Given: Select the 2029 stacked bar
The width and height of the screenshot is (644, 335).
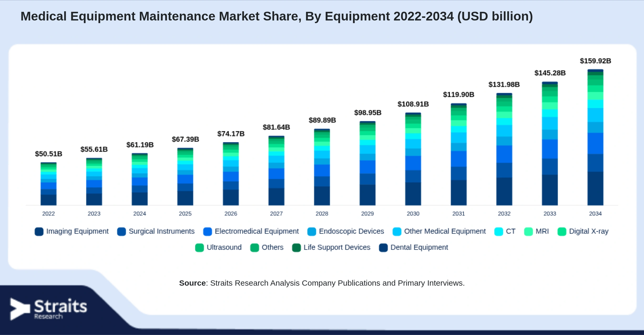Looking at the screenshot, I should tap(367, 163).
